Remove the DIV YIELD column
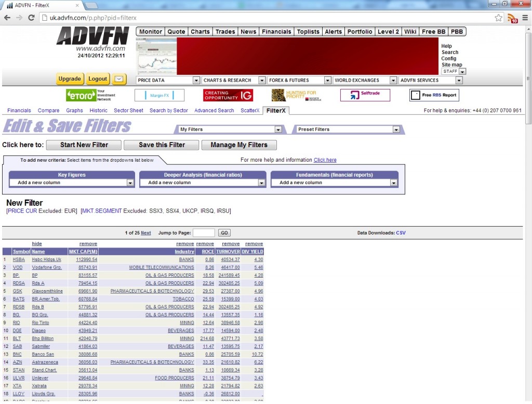Screen dimensions: 532x404 (254, 244)
